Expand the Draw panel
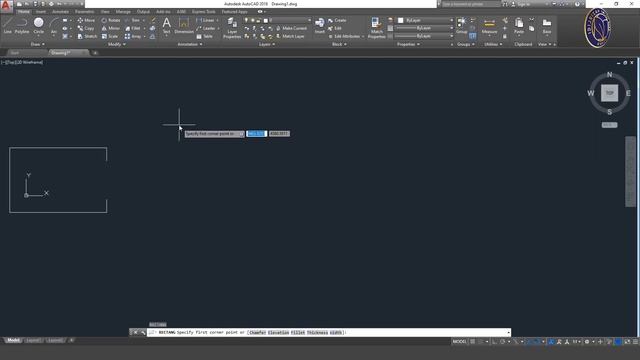640x360 pixels. [38, 44]
